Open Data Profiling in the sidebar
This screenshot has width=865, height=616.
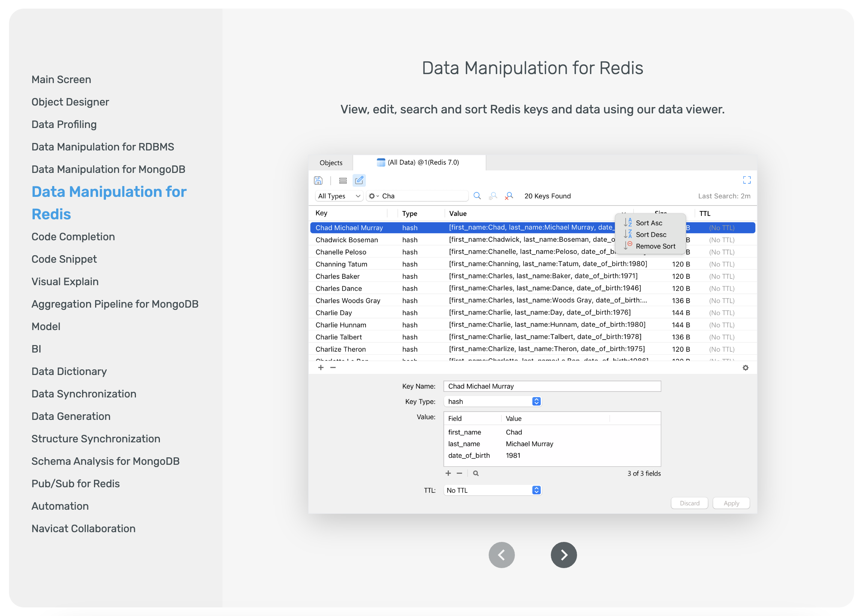64,124
